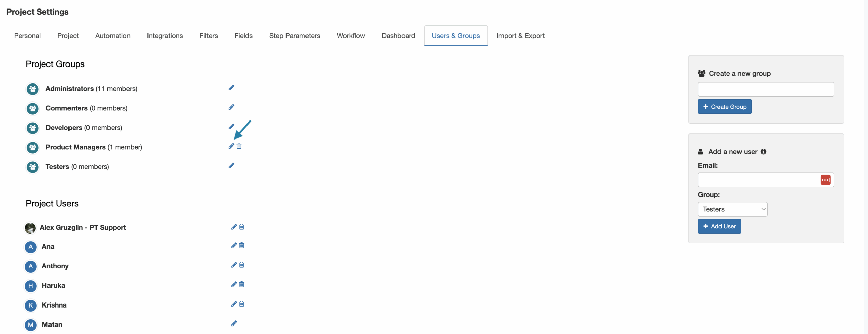Open the Group dropdown showing Testers
This screenshot has width=868, height=334.
point(733,209)
